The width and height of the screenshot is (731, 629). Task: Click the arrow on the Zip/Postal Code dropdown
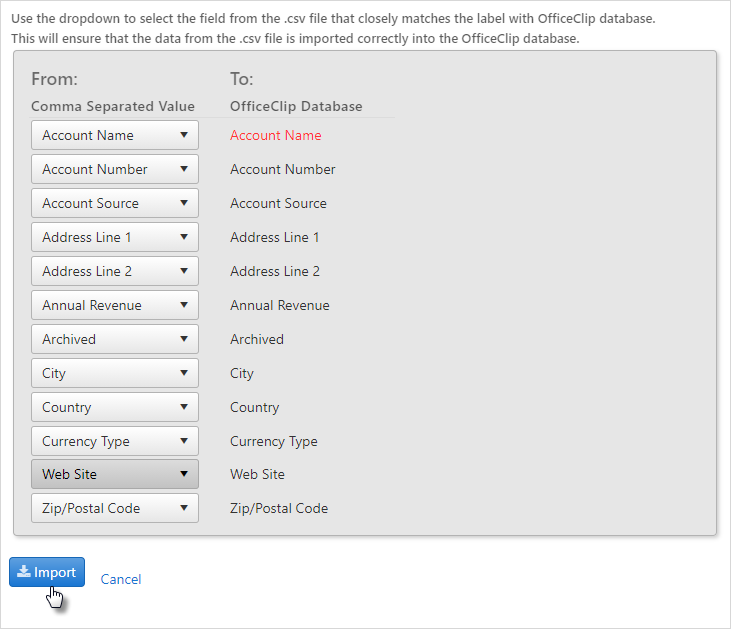click(184, 508)
